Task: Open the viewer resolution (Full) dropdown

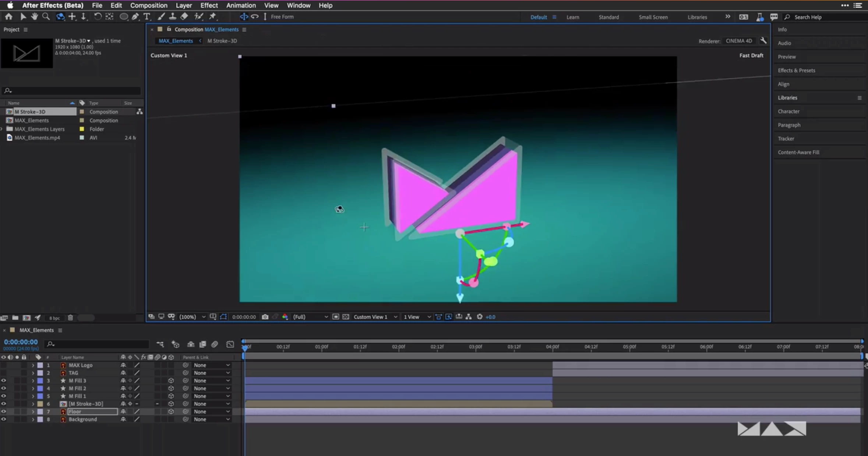Action: click(x=310, y=317)
